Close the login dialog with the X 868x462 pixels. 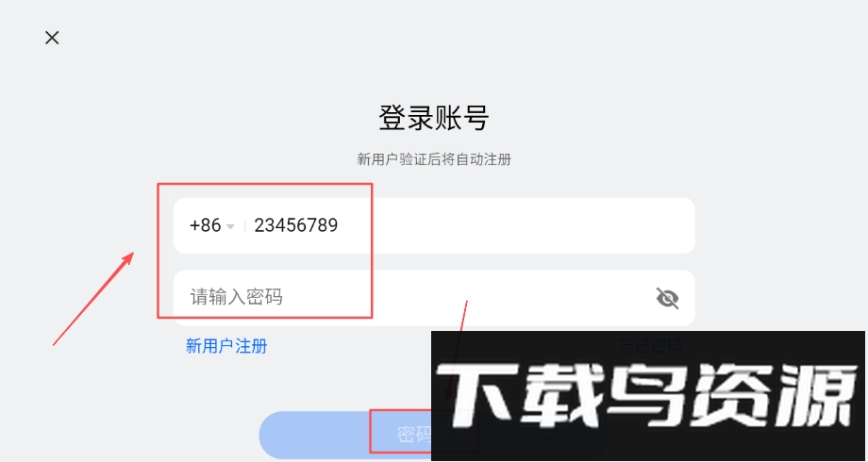[52, 38]
